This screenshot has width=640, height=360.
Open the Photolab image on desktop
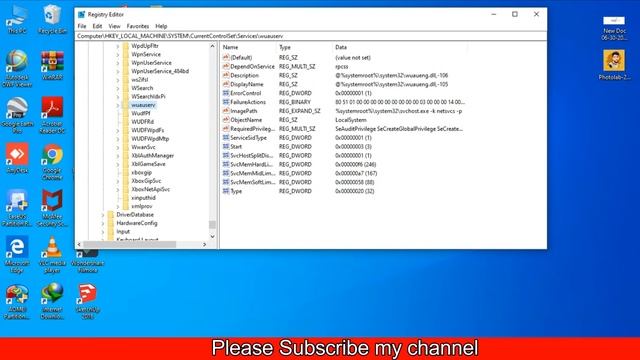pos(614,65)
